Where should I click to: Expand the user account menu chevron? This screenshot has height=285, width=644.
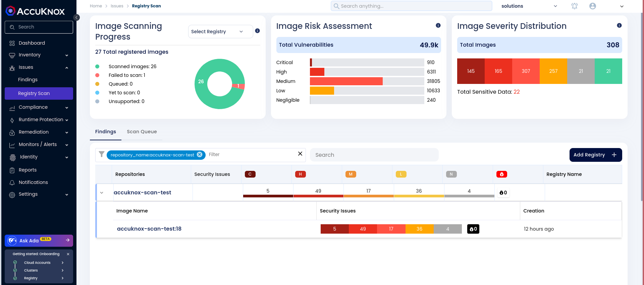point(622,6)
